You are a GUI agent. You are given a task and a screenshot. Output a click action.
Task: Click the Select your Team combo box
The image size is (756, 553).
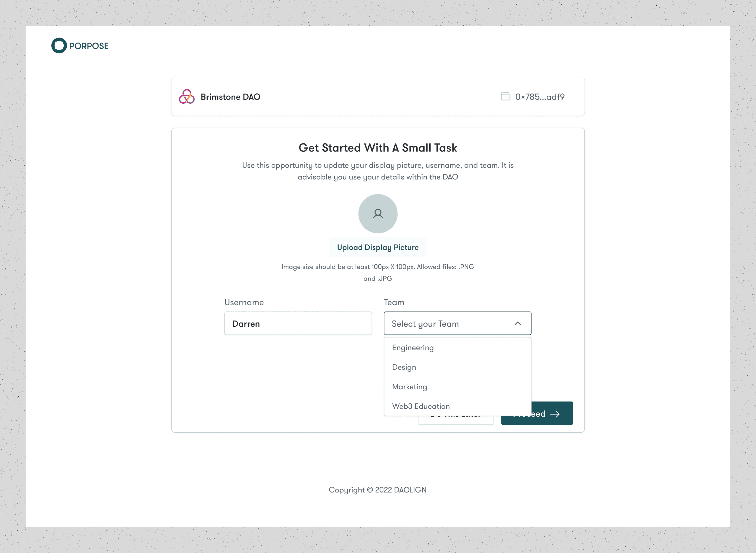click(x=448, y=323)
